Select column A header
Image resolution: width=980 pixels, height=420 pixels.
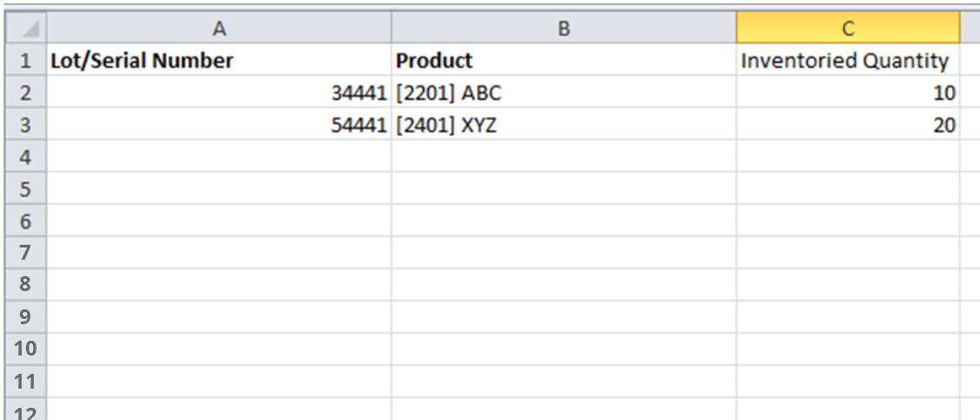coord(218,29)
